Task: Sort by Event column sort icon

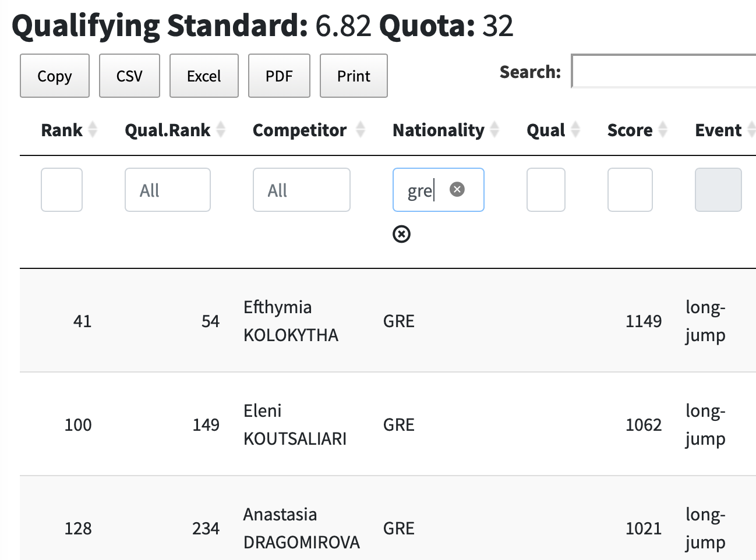Action: tap(750, 130)
